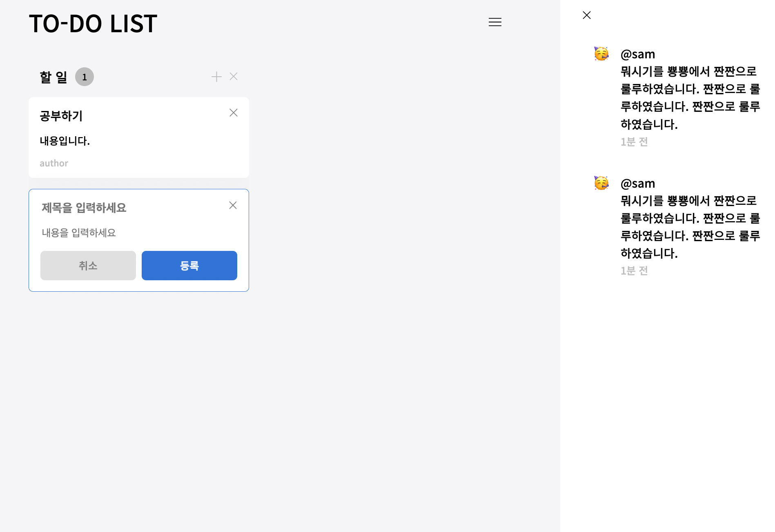Click the 취소 cancel button

coord(88,266)
